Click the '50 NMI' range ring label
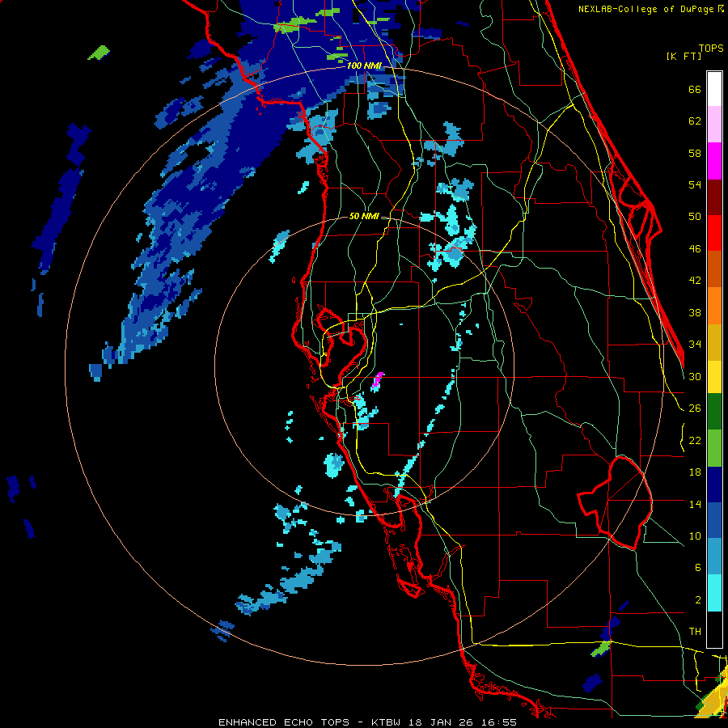The height and width of the screenshot is (728, 728). (364, 216)
